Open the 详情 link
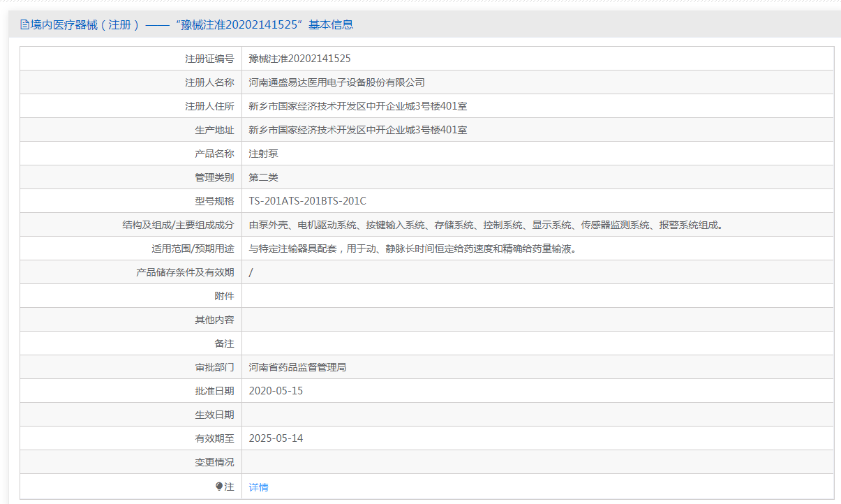Viewport: 841px width, 504px height. click(258, 487)
